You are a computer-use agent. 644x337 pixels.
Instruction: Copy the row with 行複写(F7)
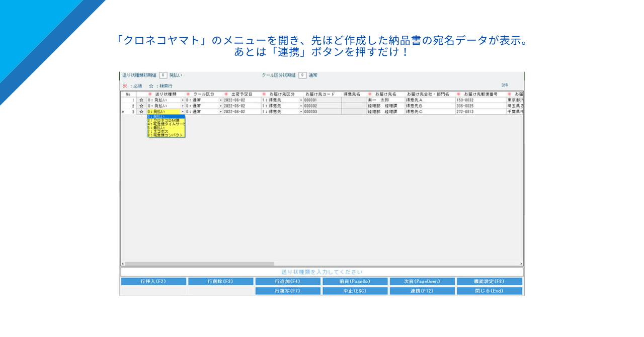[x=288, y=291]
